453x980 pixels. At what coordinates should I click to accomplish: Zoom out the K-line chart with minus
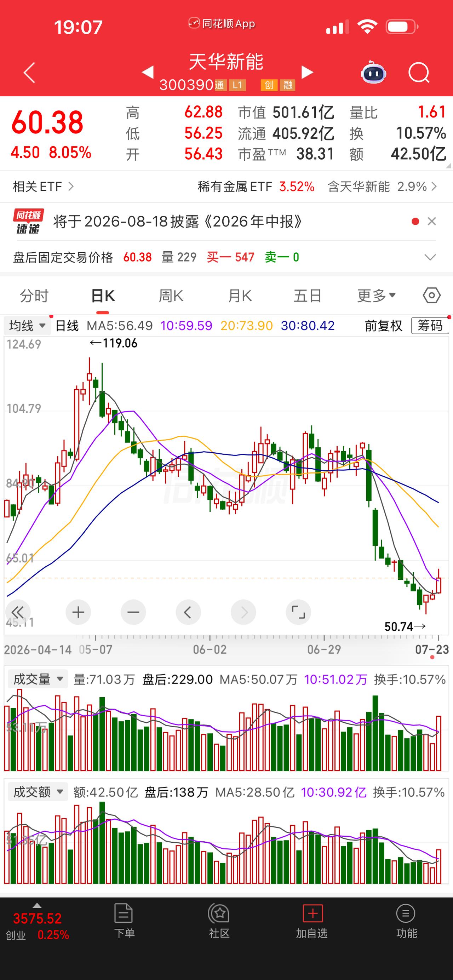133,612
